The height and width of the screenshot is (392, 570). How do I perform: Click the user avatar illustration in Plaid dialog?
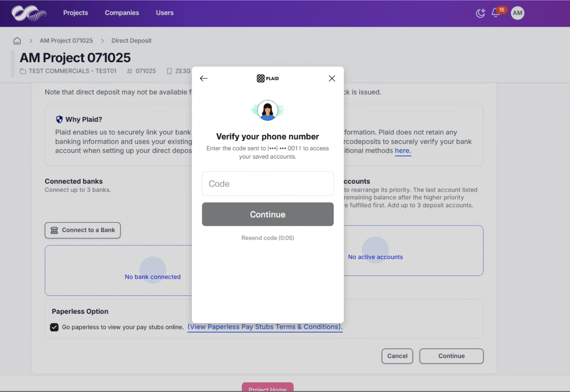pos(267,110)
